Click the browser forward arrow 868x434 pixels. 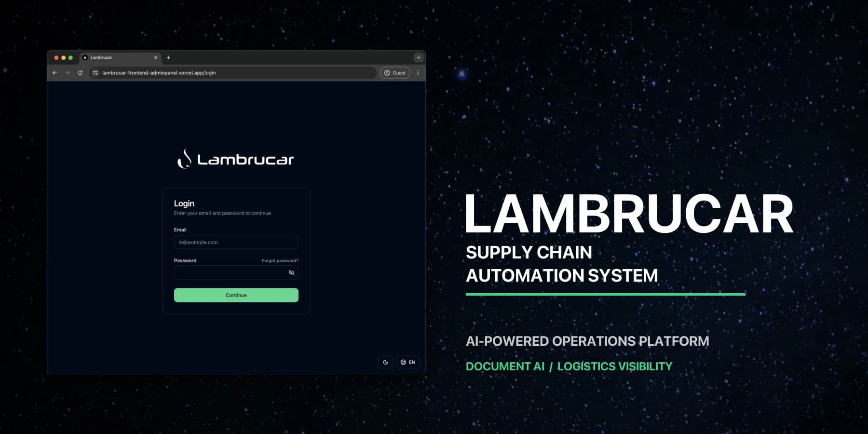(x=68, y=73)
